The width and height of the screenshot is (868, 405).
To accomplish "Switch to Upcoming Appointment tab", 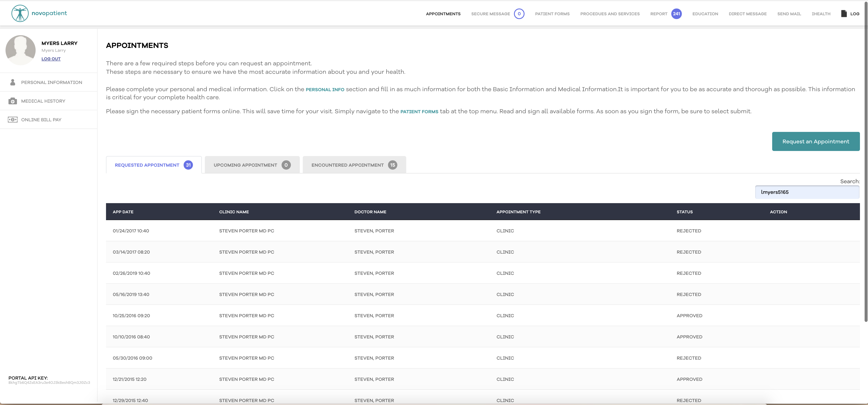I will (x=252, y=165).
